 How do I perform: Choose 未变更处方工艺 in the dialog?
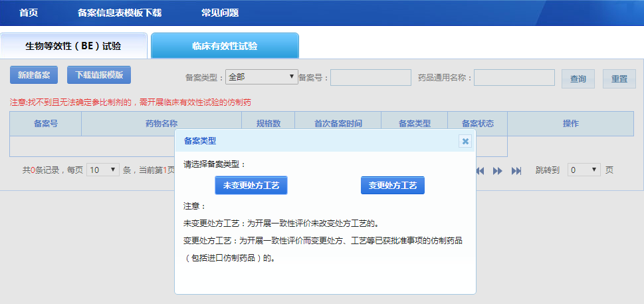(251, 186)
